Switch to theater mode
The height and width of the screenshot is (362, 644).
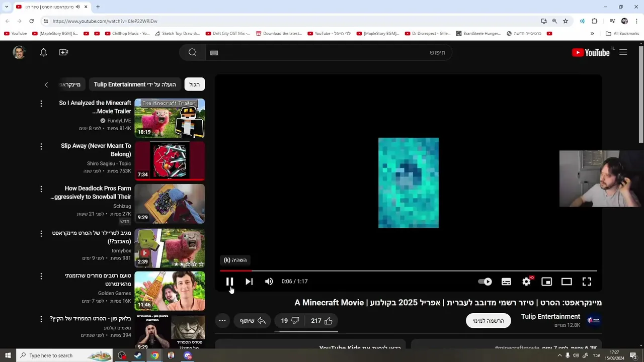point(567,282)
